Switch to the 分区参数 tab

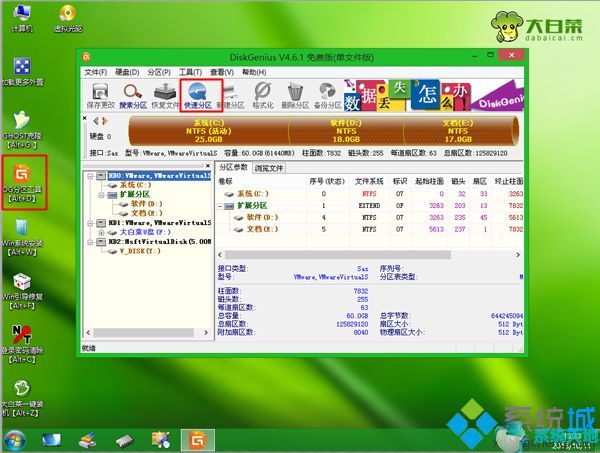coord(233,167)
